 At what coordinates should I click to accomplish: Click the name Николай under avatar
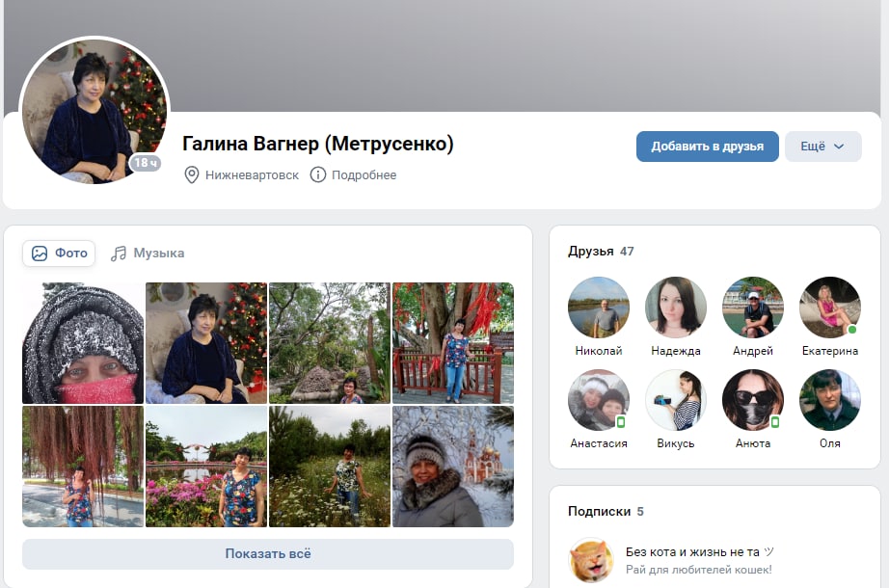[599, 351]
